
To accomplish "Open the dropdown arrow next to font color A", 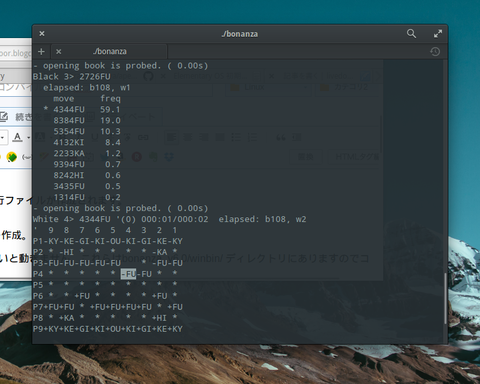I will tap(28, 137).
